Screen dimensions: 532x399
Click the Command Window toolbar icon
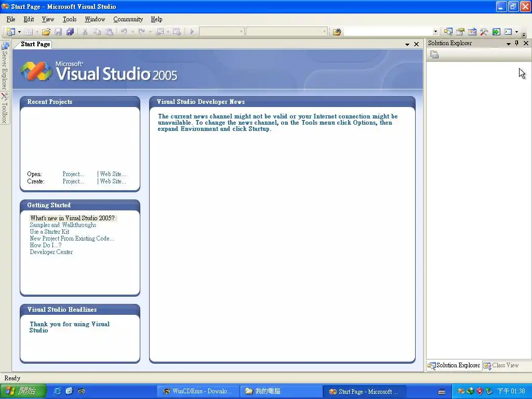[x=508, y=32]
